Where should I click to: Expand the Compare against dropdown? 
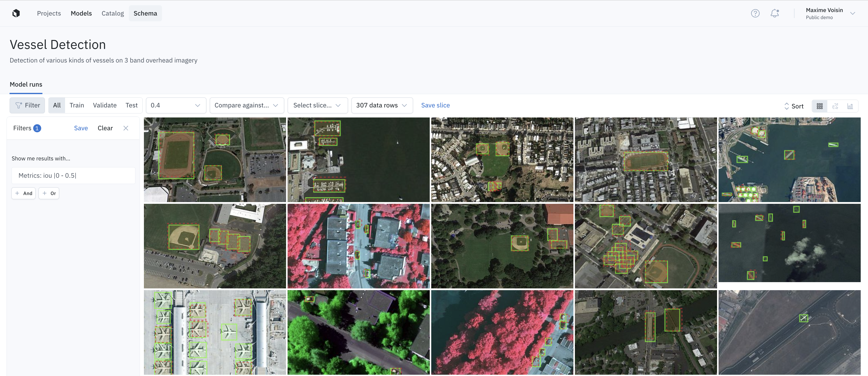point(246,105)
